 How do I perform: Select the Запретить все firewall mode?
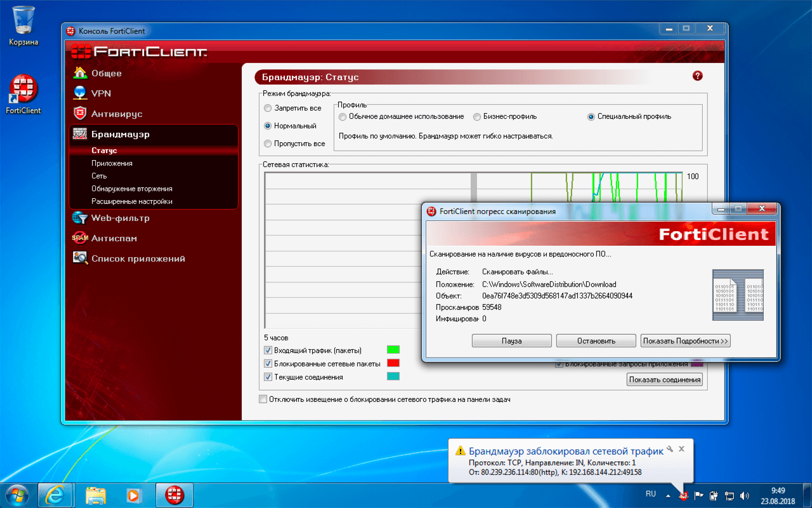point(268,108)
